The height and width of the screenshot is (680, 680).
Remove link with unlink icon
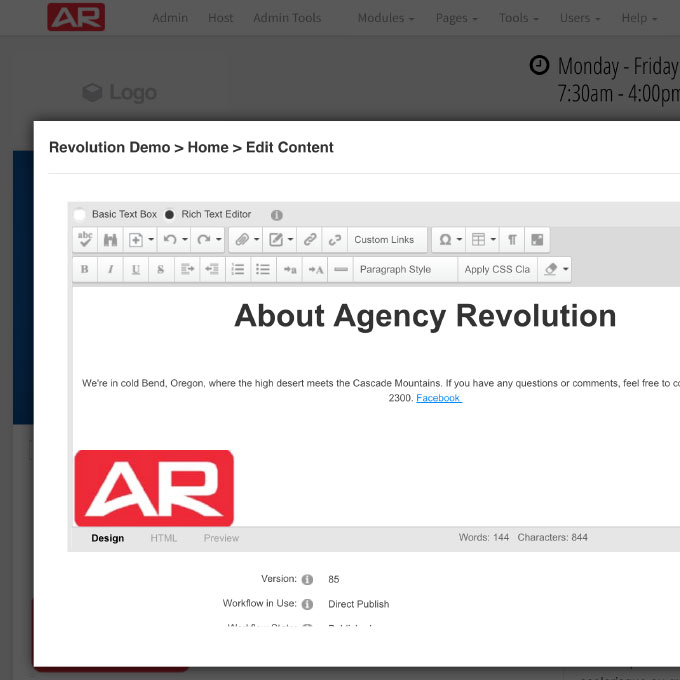(x=335, y=239)
